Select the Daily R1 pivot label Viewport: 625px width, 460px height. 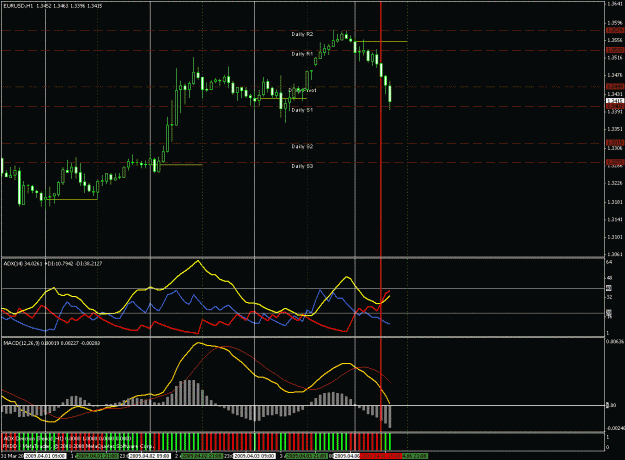coord(302,54)
